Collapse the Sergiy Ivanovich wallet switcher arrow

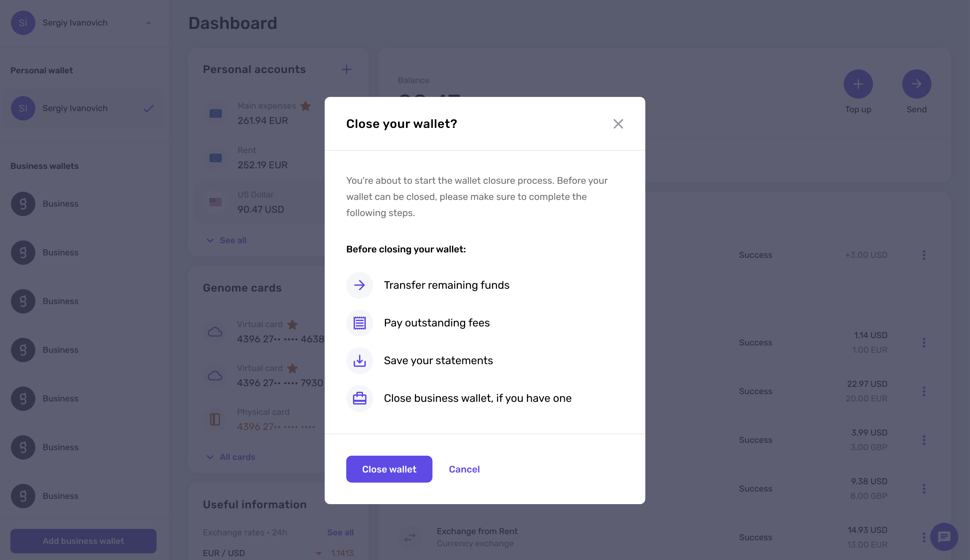tap(149, 23)
